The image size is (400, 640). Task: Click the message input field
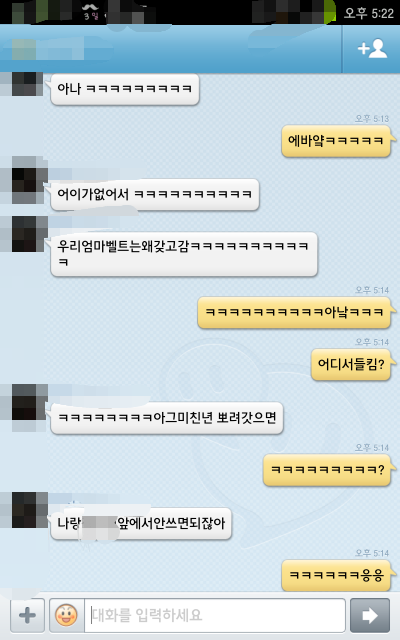215,615
